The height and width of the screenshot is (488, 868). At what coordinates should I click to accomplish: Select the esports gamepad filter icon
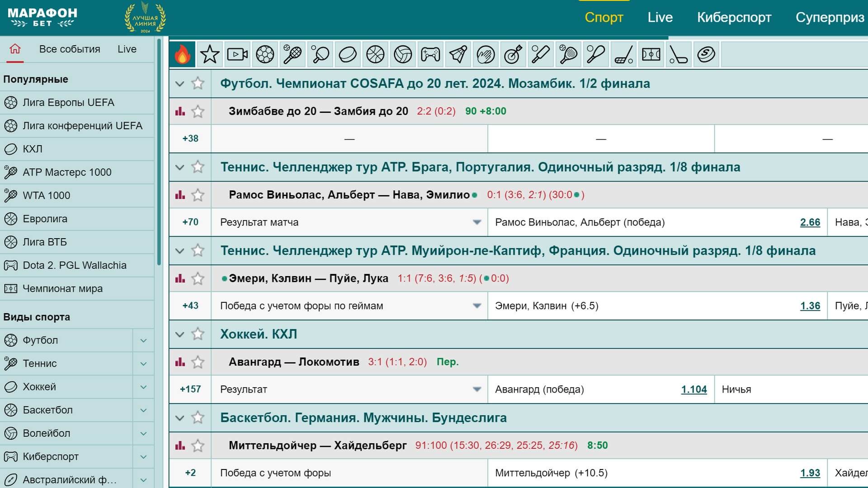click(x=430, y=55)
